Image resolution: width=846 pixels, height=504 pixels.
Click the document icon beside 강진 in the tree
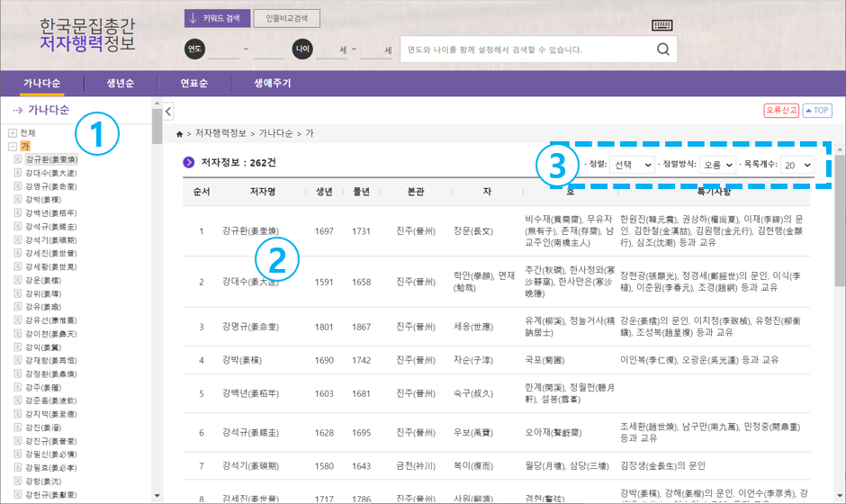coord(18,427)
